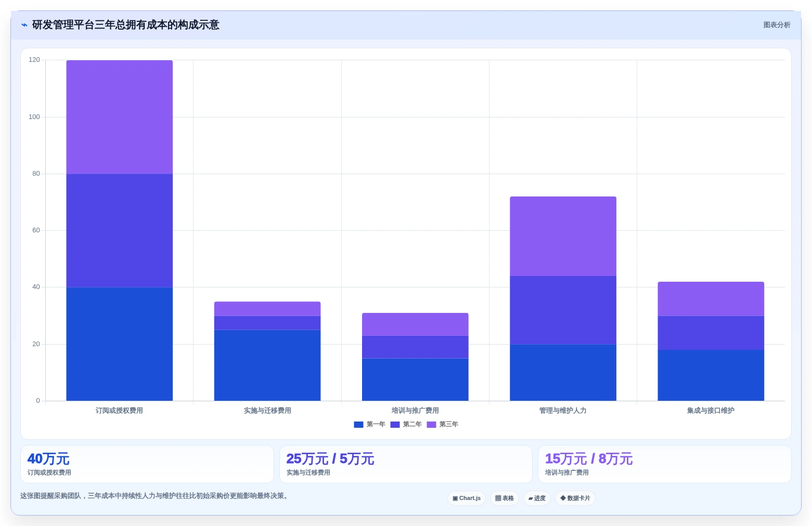Click the 订阅或授权费用 x-axis label

[119, 411]
